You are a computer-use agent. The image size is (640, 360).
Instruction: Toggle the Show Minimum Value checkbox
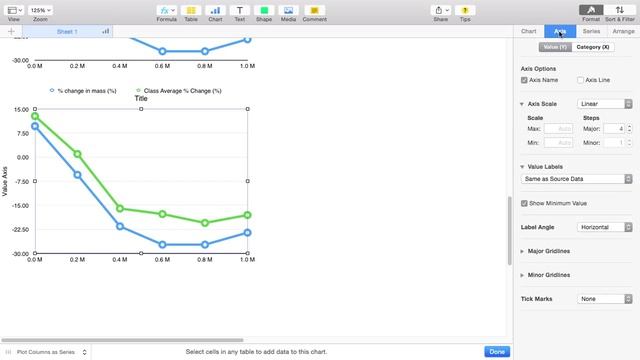pyautogui.click(x=524, y=203)
